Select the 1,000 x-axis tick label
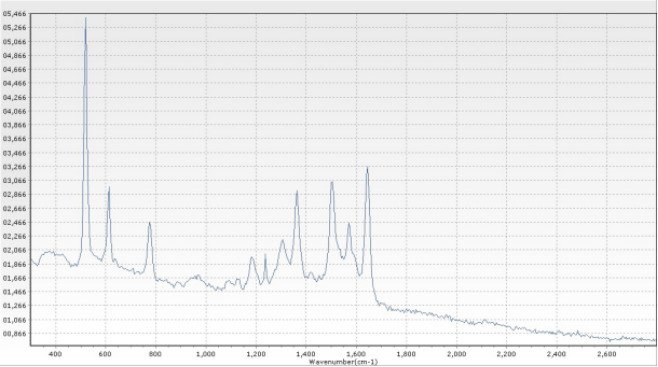This screenshot has height=367, width=658. point(206,354)
